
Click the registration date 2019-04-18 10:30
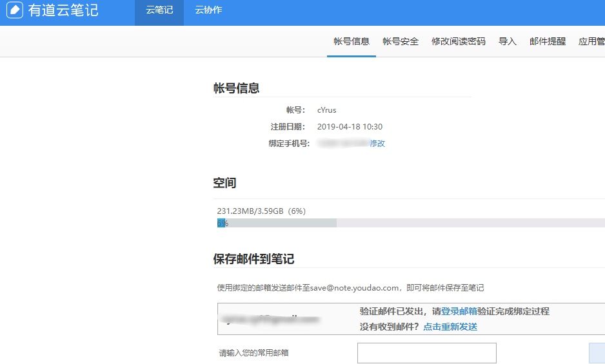pyautogui.click(x=350, y=127)
